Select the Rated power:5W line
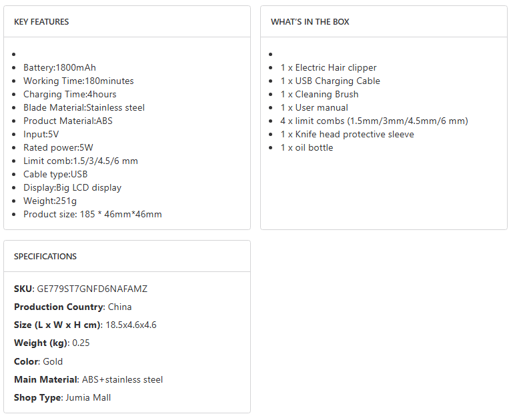 tap(58, 147)
